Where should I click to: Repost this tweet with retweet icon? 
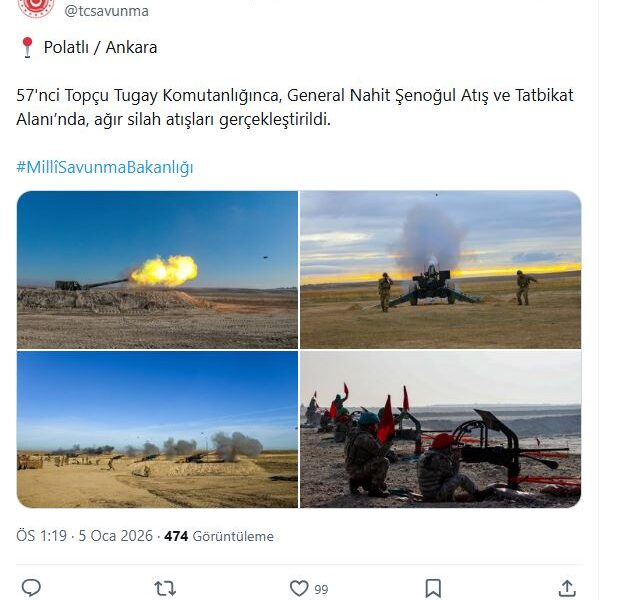point(165,588)
